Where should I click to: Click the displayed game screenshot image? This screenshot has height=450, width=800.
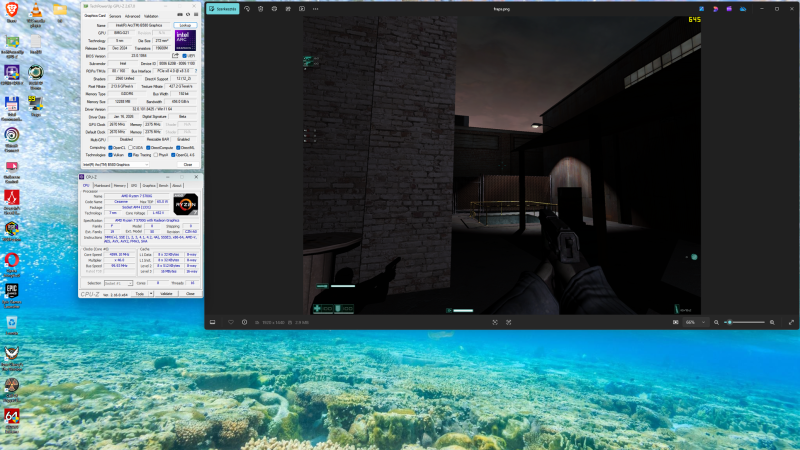pos(502,165)
